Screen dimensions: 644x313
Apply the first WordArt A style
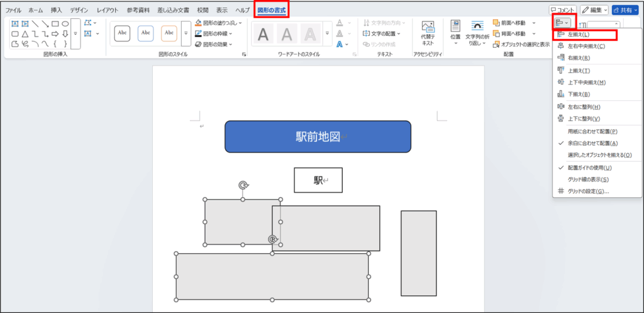[x=264, y=34]
